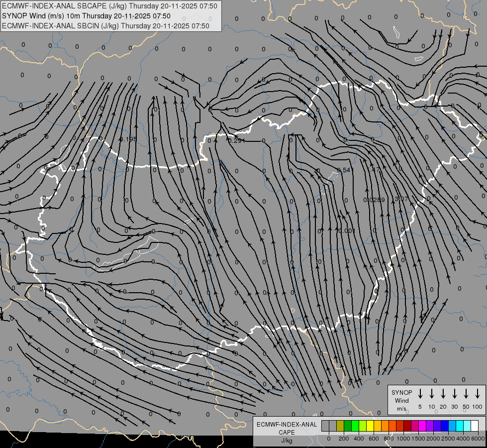Click the '6000' tick on CAPE scale

coord(478,439)
